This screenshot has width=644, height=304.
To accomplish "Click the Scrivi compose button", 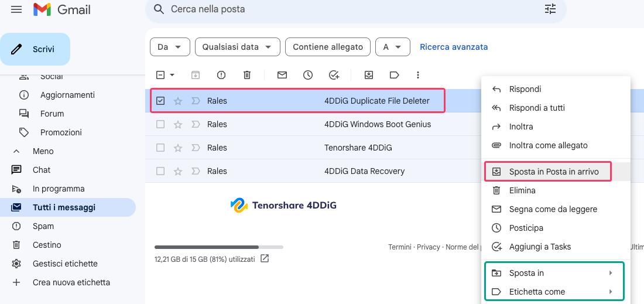I will 35,49.
